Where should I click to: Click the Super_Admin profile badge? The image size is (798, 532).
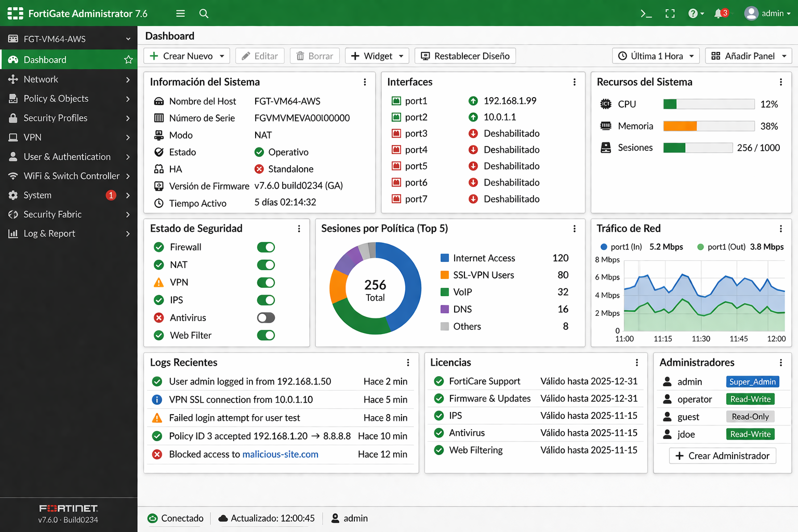pyautogui.click(x=752, y=382)
